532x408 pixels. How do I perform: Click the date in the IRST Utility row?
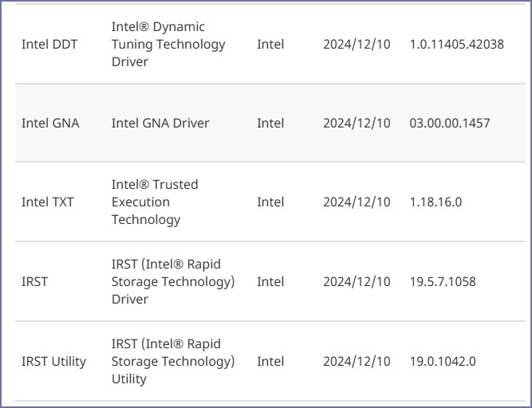(357, 361)
